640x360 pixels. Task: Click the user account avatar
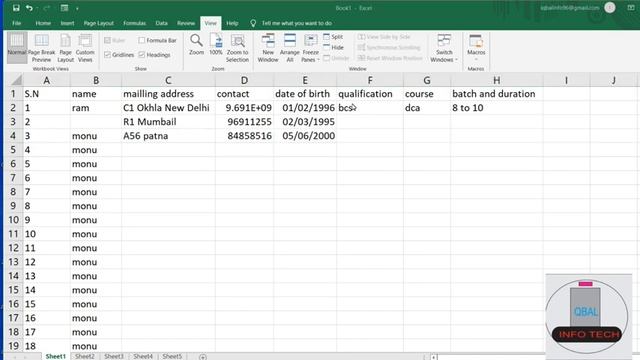(x=610, y=8)
